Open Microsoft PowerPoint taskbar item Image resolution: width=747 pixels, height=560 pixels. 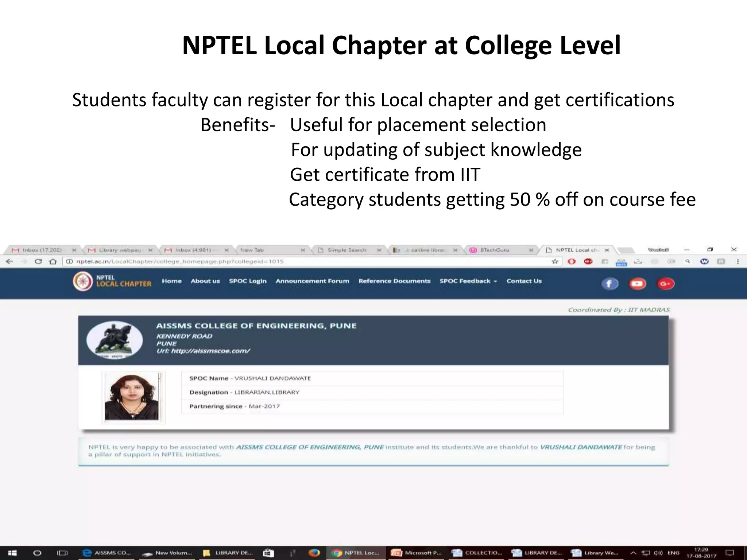click(417, 553)
